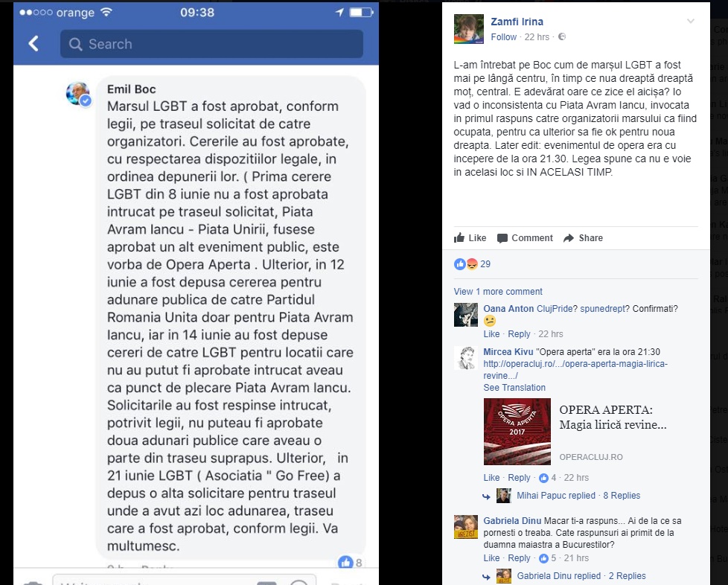Open Zamfi Irina's profile name link
Viewport: 728px width, 585px height.
[x=517, y=22]
